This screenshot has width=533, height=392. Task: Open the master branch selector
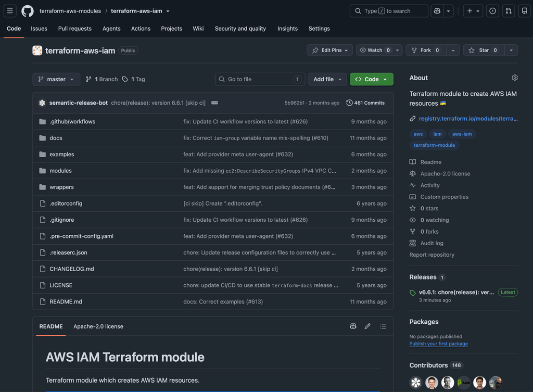pos(56,79)
